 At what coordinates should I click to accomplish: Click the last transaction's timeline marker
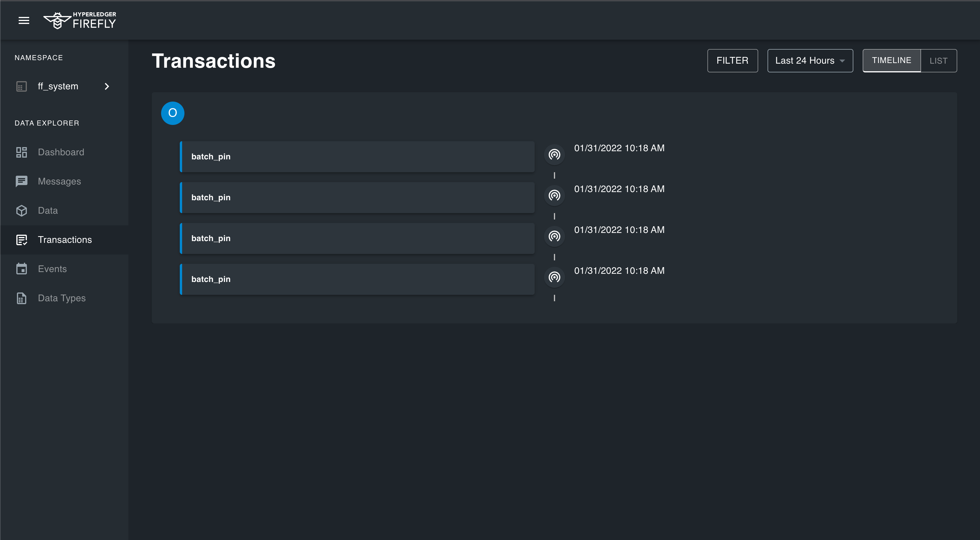554,277
